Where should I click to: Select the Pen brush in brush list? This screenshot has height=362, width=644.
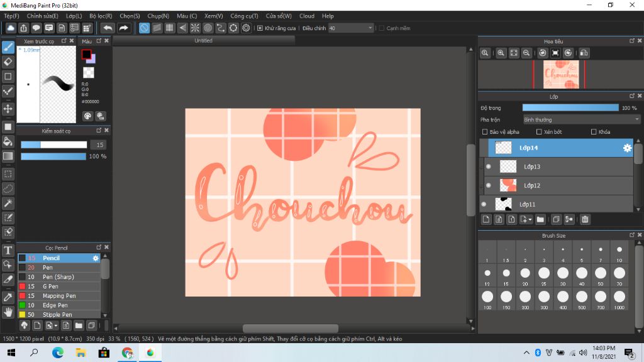(58, 268)
